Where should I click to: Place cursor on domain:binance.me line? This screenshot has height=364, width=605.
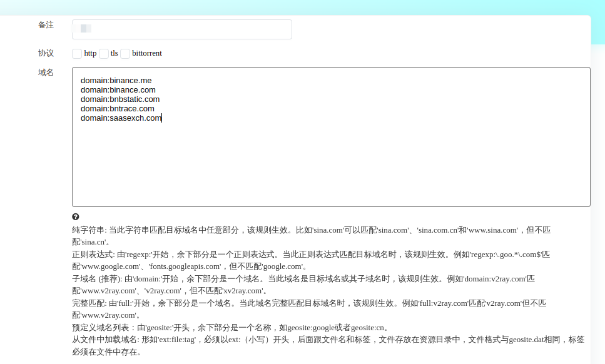pos(116,81)
